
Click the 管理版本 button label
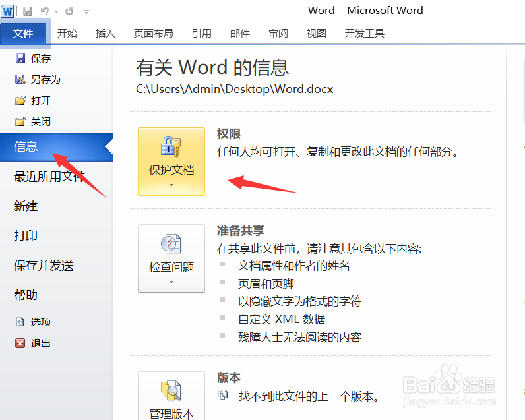click(x=171, y=414)
